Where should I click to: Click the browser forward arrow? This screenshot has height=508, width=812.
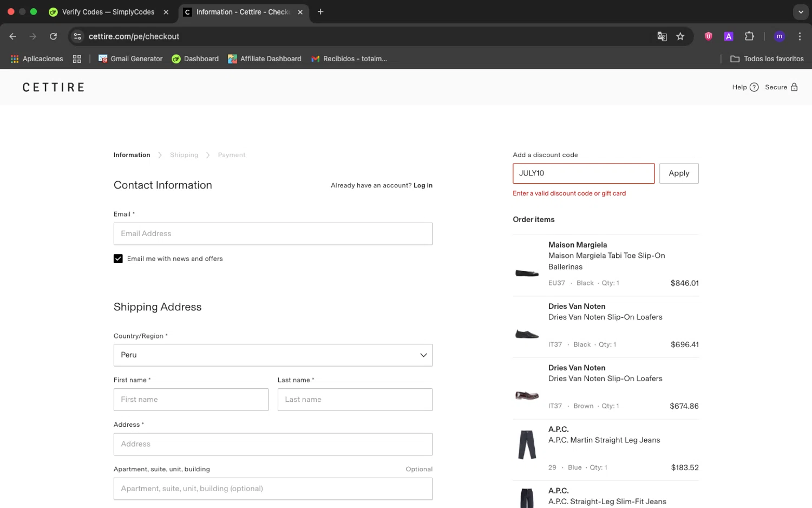point(33,36)
